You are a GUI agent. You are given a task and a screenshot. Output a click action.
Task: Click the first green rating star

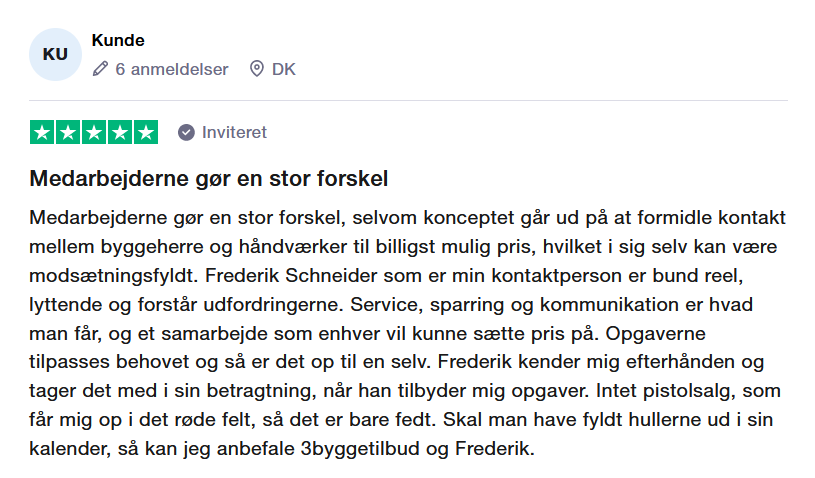43,132
